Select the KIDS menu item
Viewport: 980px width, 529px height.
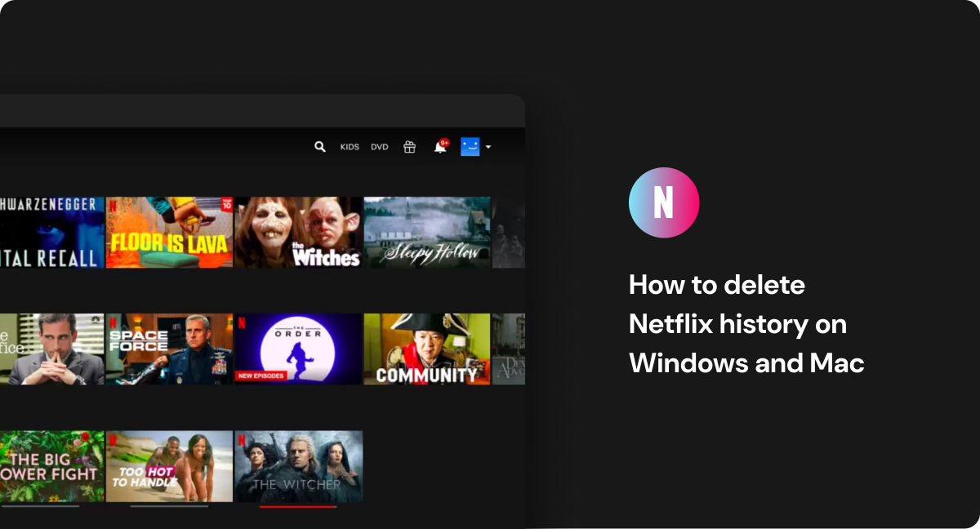[350, 146]
